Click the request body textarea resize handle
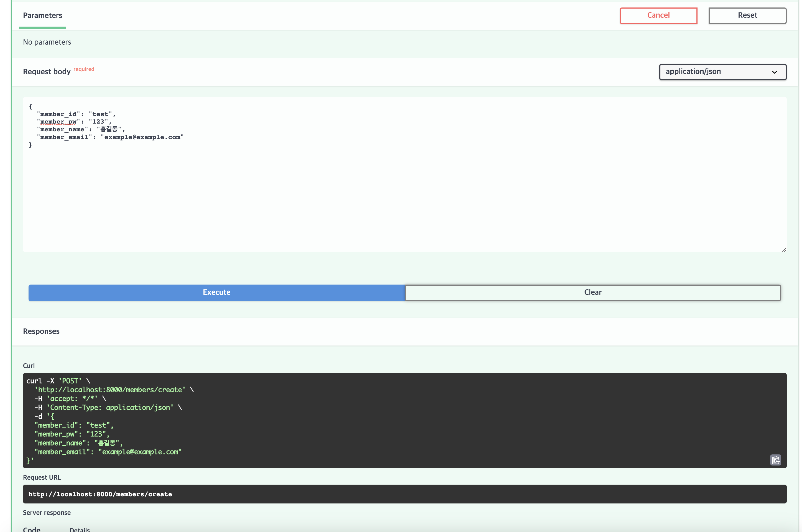 pos(784,250)
